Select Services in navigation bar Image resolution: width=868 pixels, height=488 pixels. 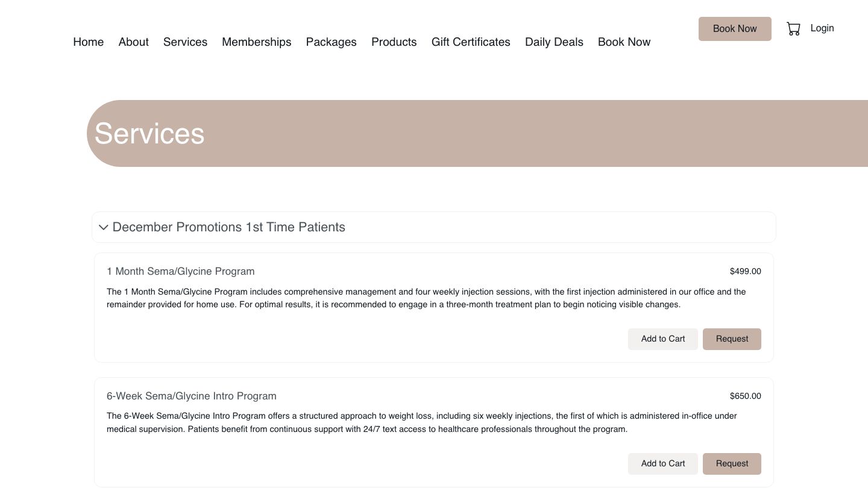point(185,42)
